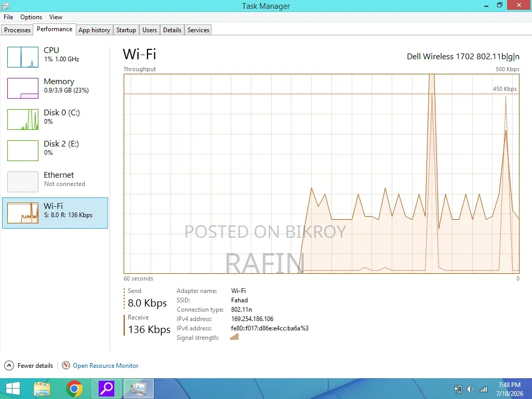532x399 pixels.
Task: Launch Google Chrome from the taskbar
Action: click(74, 389)
